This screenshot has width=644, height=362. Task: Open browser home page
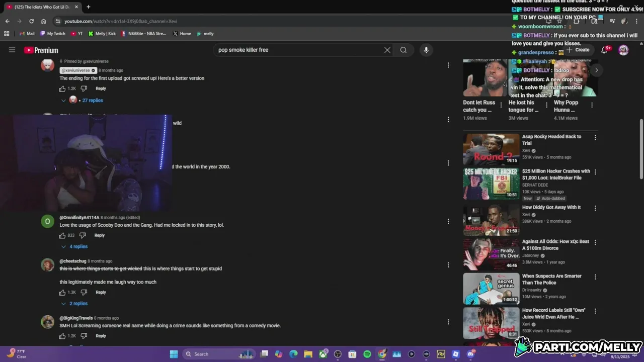pos(44,21)
